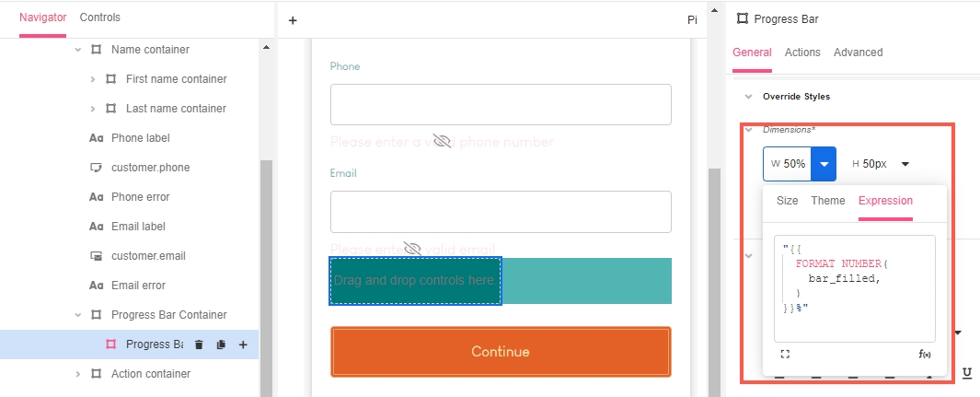This screenshot has width=980, height=397.
Task: Click the light teal progress bar background
Action: (x=586, y=281)
